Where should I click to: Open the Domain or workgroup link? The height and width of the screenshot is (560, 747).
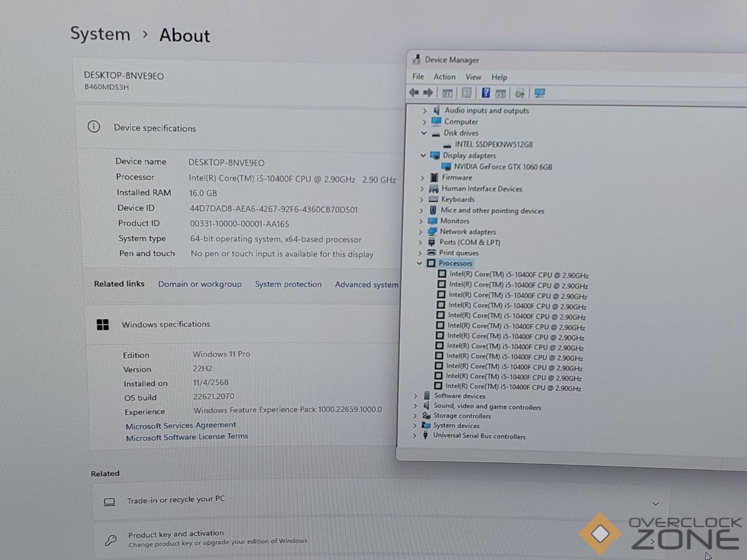(200, 284)
